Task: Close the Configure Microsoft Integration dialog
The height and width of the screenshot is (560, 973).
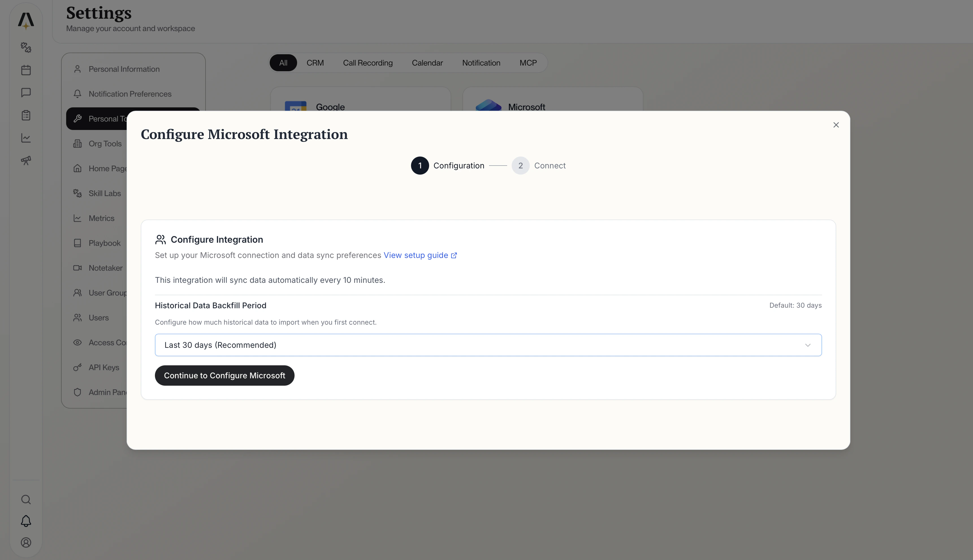Action: tap(836, 125)
